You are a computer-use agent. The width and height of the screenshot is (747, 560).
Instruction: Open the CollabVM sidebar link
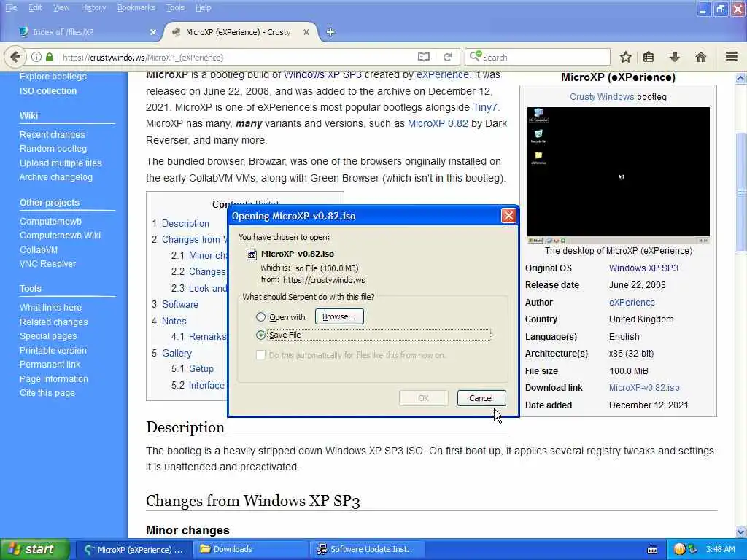pyautogui.click(x=38, y=249)
